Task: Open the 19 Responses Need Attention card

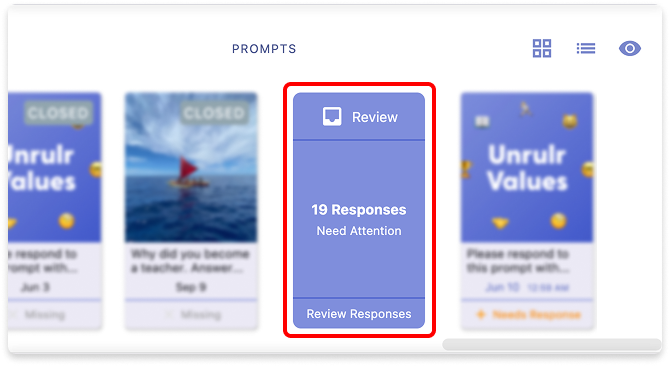Action: pos(359,219)
